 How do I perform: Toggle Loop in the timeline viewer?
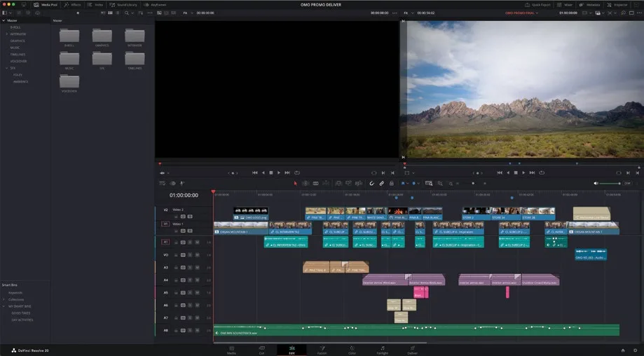(541, 173)
